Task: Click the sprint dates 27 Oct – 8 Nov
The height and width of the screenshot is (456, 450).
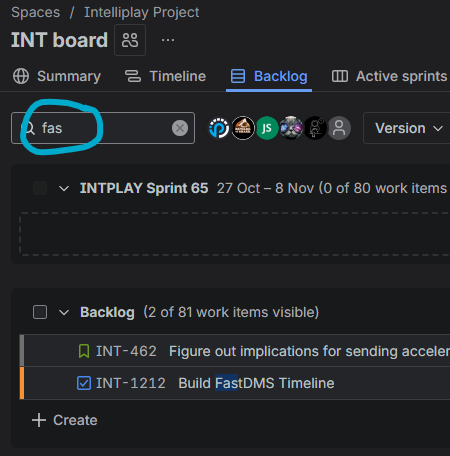Action: (265, 188)
